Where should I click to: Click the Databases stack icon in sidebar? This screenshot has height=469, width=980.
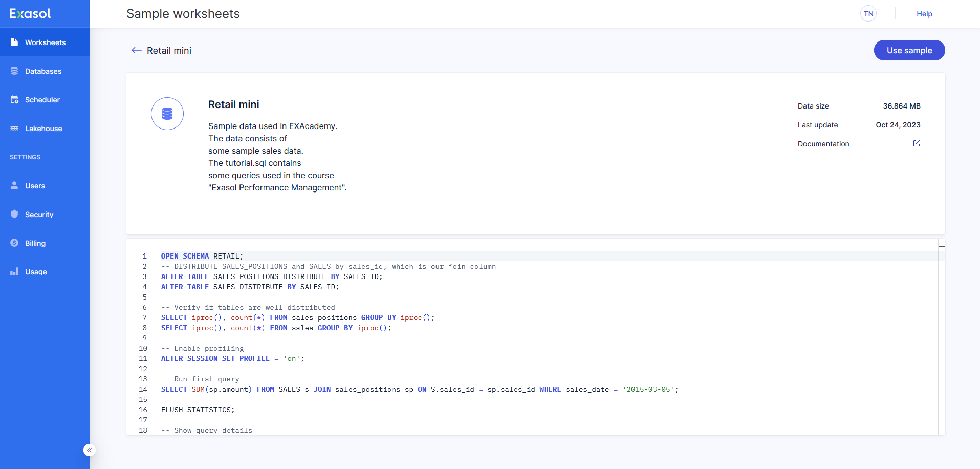click(x=14, y=71)
